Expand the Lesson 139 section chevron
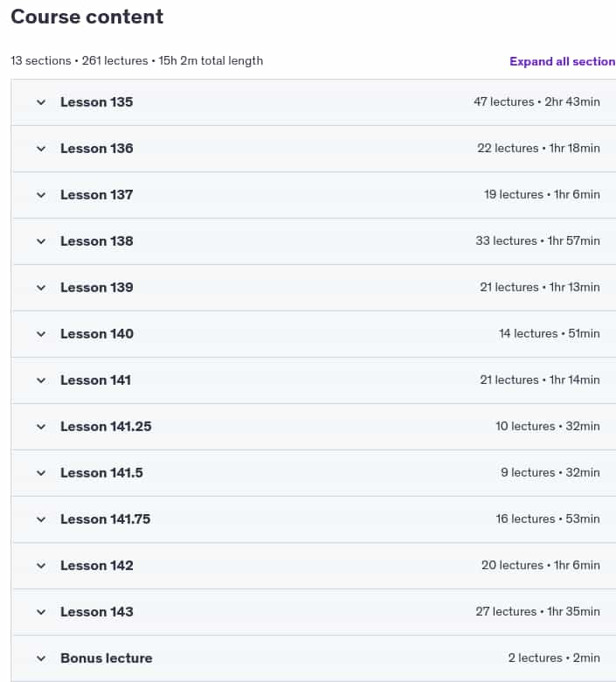This screenshot has height=682, width=616. [41, 288]
